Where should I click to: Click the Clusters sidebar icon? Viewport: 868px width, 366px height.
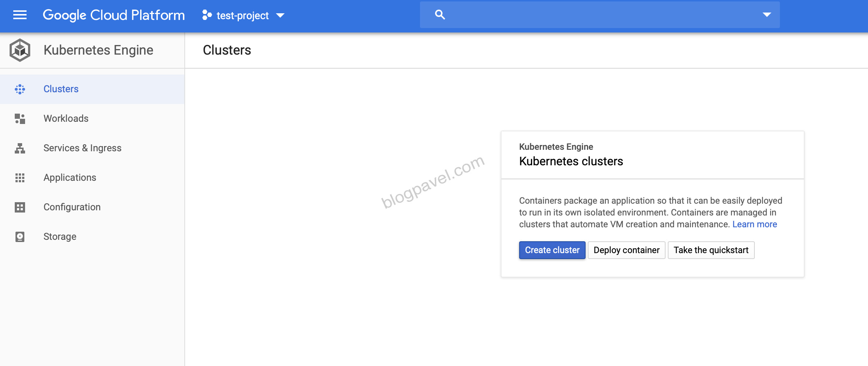[x=20, y=89]
